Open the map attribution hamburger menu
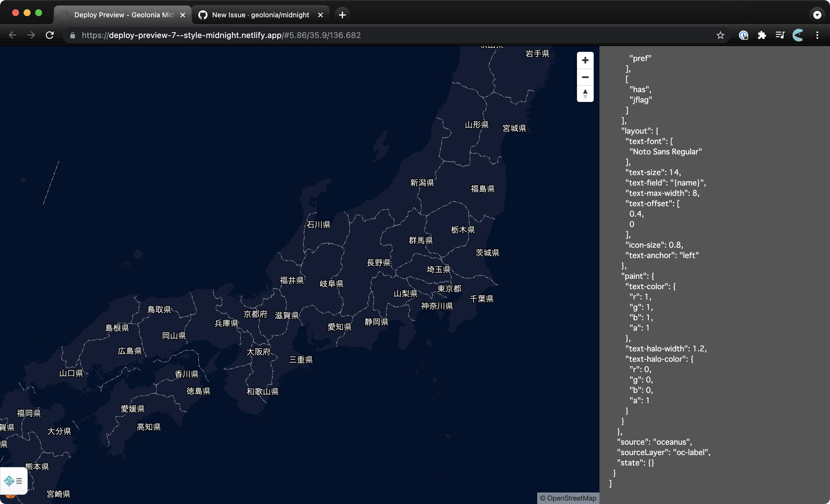This screenshot has width=830, height=504. pyautogui.click(x=19, y=481)
